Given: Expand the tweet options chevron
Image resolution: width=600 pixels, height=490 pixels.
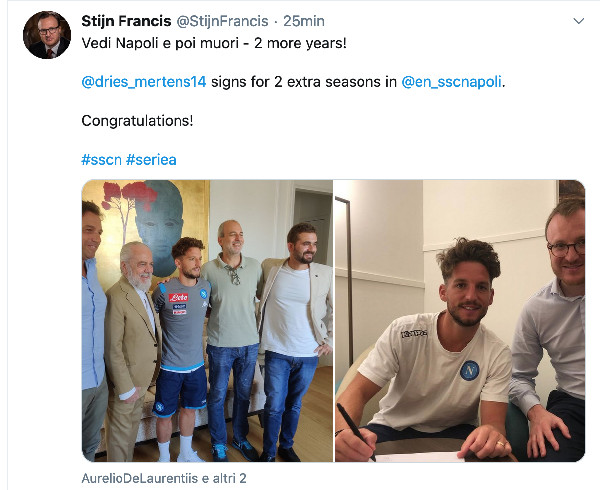Looking at the screenshot, I should (579, 21).
